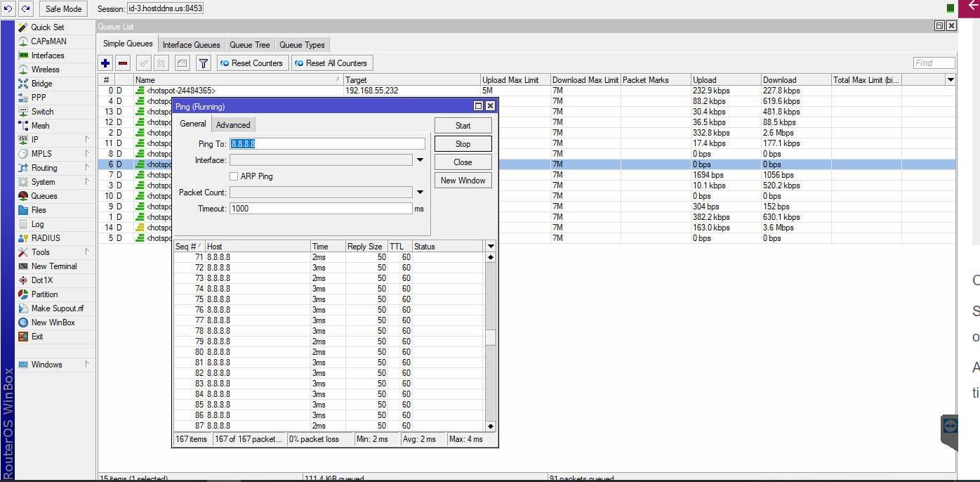Select queue row hotspot-24484365
The width and height of the screenshot is (980, 482).
(x=527, y=91)
